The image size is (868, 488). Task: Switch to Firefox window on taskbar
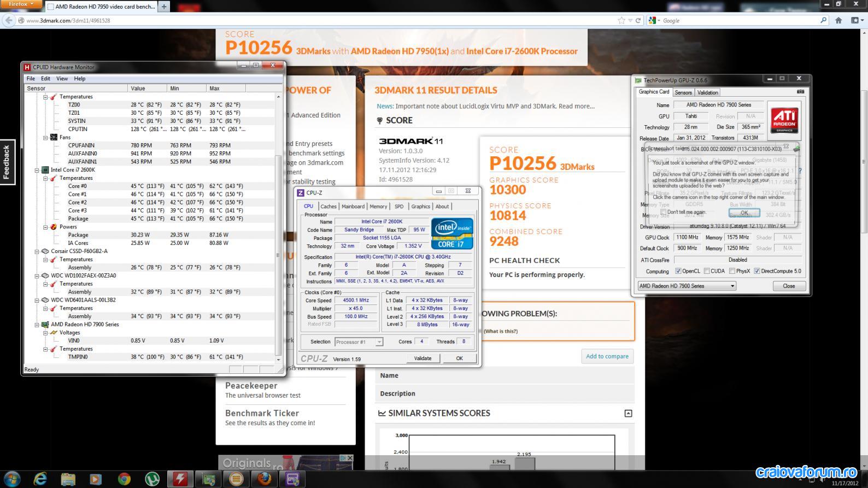[x=265, y=479]
